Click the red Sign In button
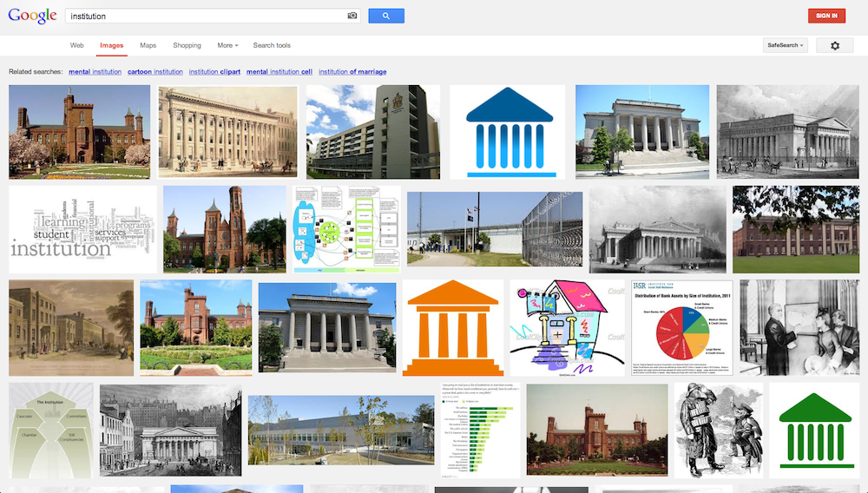Viewport: 868px width, 493px height. click(826, 16)
